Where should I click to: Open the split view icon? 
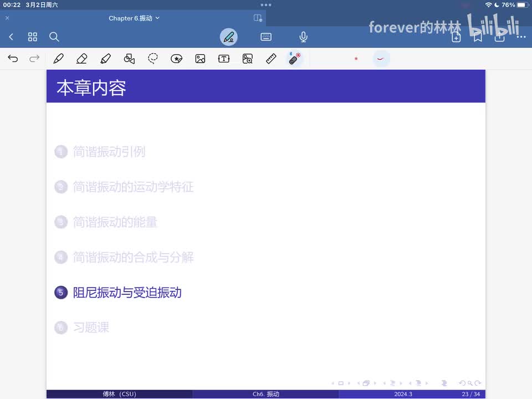[x=258, y=18]
